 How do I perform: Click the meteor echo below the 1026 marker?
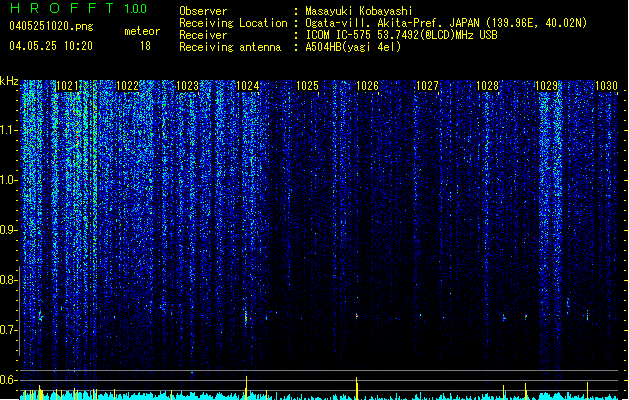[357, 316]
